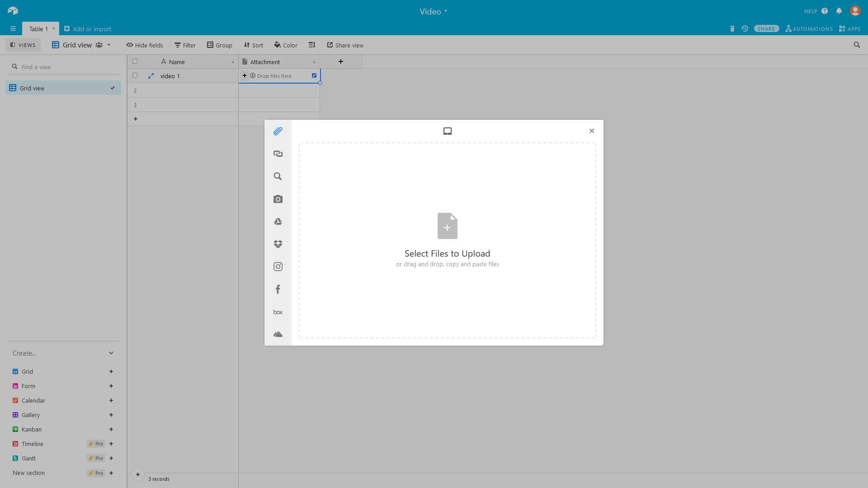Select Facebook as upload source
The width and height of the screenshot is (868, 488).
[x=278, y=289]
